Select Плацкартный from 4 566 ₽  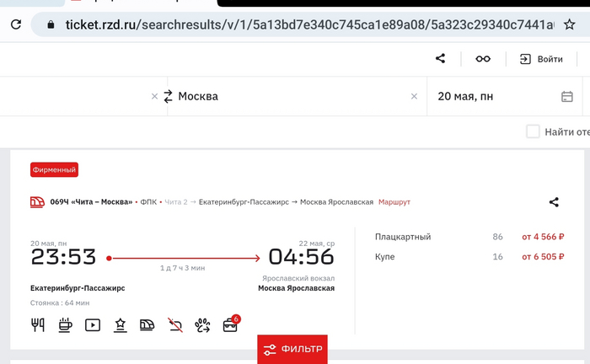(x=469, y=237)
